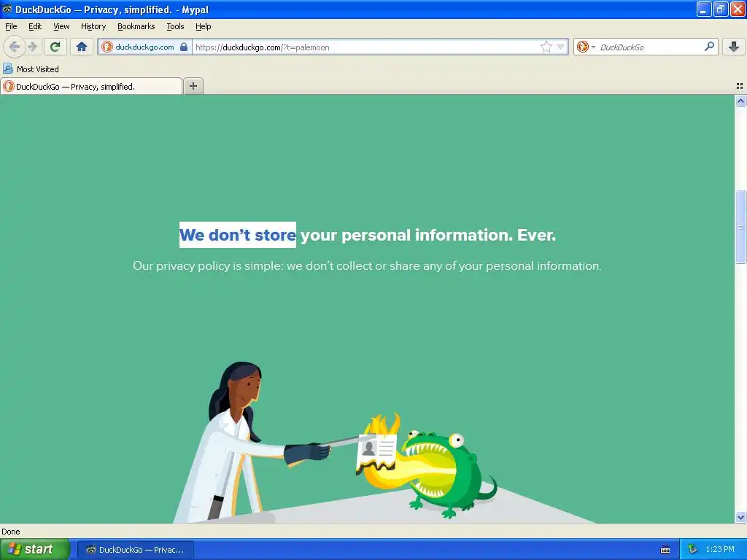Click the URL text in address bar

[x=263, y=47]
